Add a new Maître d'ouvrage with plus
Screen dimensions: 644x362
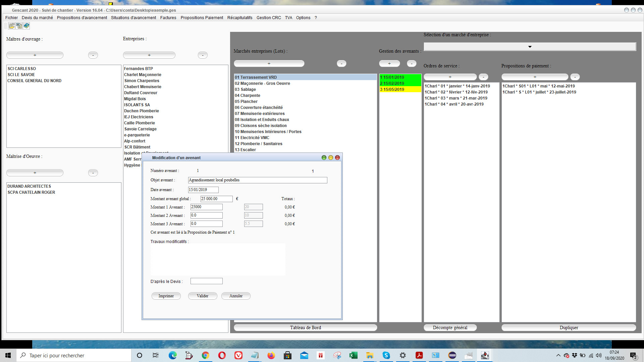point(35,55)
